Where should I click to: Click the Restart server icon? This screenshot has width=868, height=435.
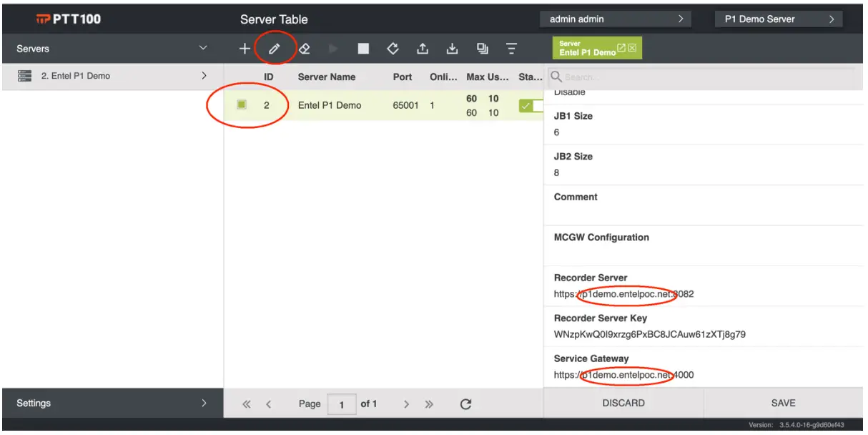coord(393,48)
